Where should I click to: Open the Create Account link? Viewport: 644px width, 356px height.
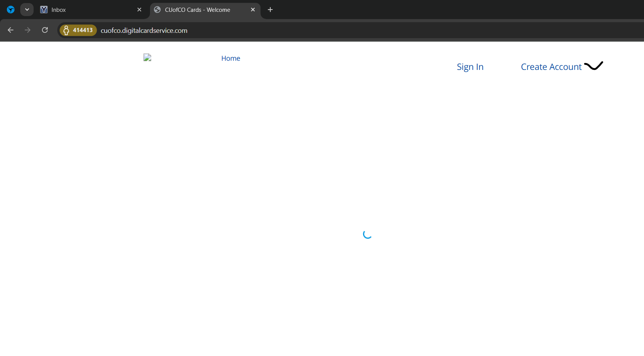[x=551, y=67]
